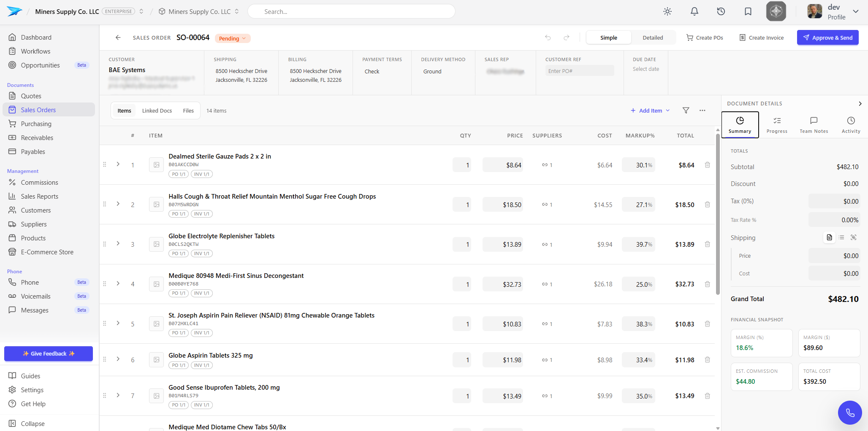The image size is (868, 431).
Task: Click Due Date Select date field
Action: point(646,69)
